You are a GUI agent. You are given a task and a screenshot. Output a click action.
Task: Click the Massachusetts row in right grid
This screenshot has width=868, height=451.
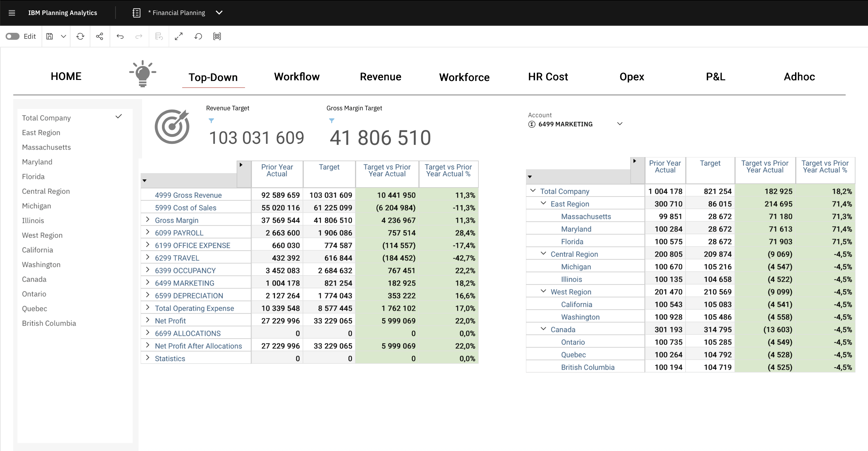(586, 216)
